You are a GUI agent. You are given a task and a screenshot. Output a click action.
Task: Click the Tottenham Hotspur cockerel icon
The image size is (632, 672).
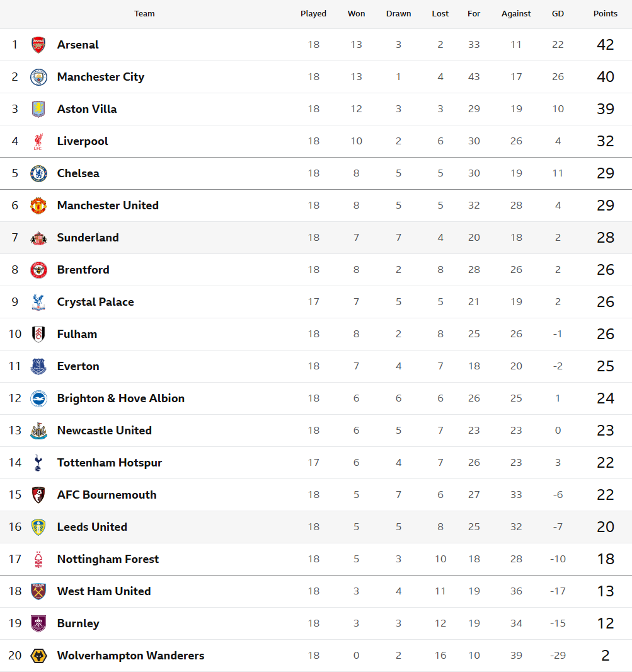click(x=38, y=463)
